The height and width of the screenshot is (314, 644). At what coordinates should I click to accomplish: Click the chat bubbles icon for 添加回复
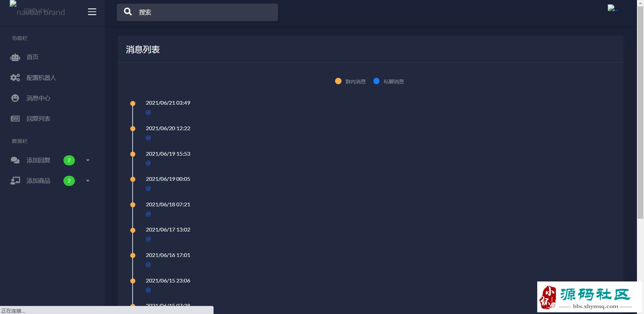pos(15,160)
